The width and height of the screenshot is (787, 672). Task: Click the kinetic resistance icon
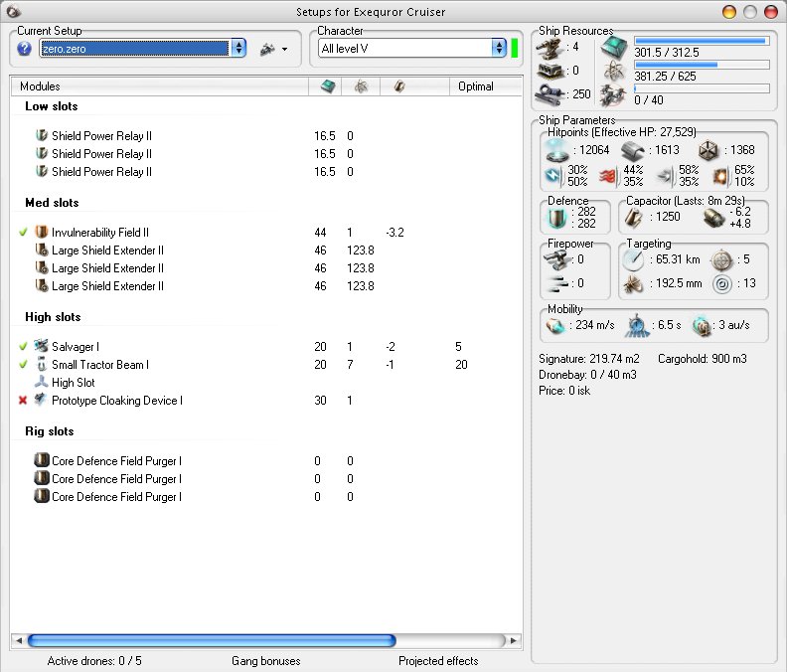pos(665,176)
